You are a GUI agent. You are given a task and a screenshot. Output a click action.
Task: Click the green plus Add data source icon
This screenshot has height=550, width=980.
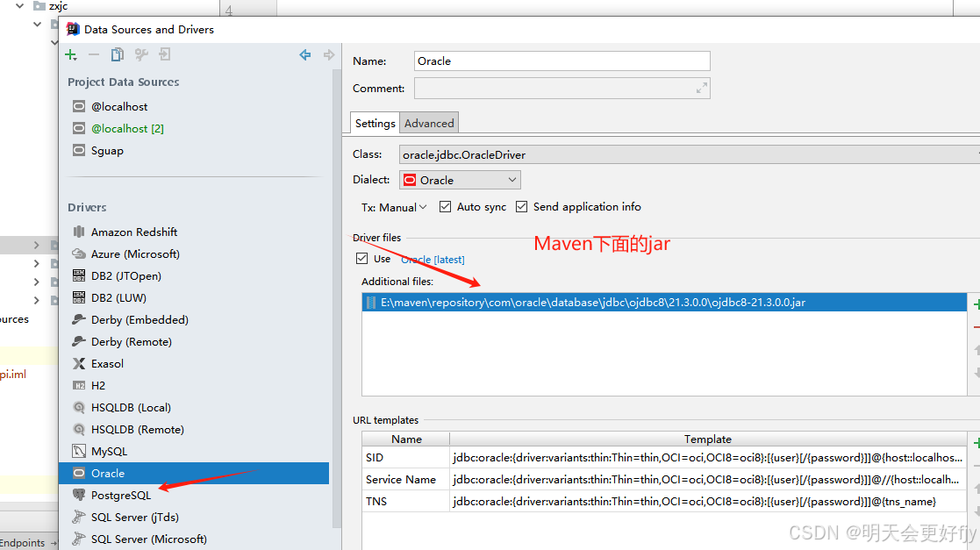click(x=70, y=55)
